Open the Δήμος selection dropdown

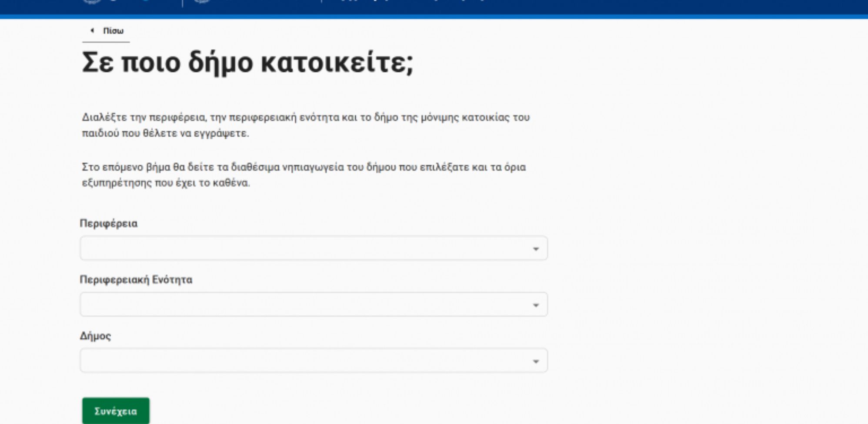coord(313,360)
